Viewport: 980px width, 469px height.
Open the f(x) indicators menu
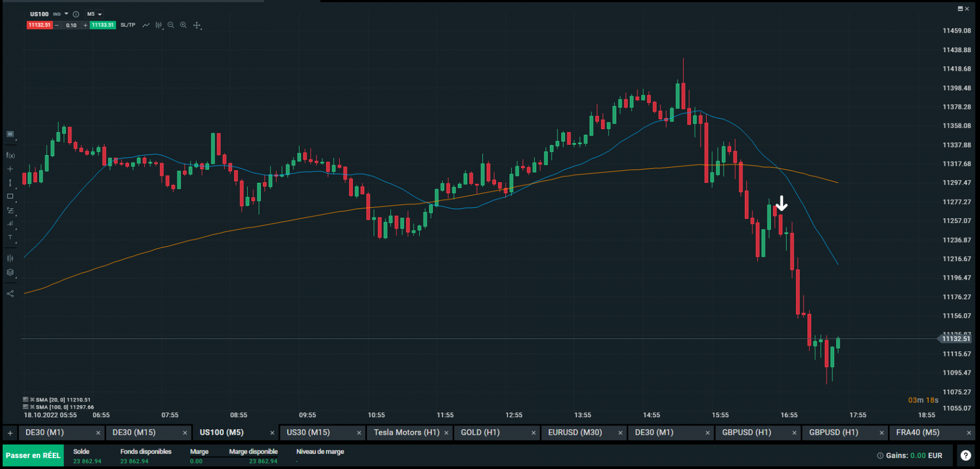pyautogui.click(x=10, y=156)
